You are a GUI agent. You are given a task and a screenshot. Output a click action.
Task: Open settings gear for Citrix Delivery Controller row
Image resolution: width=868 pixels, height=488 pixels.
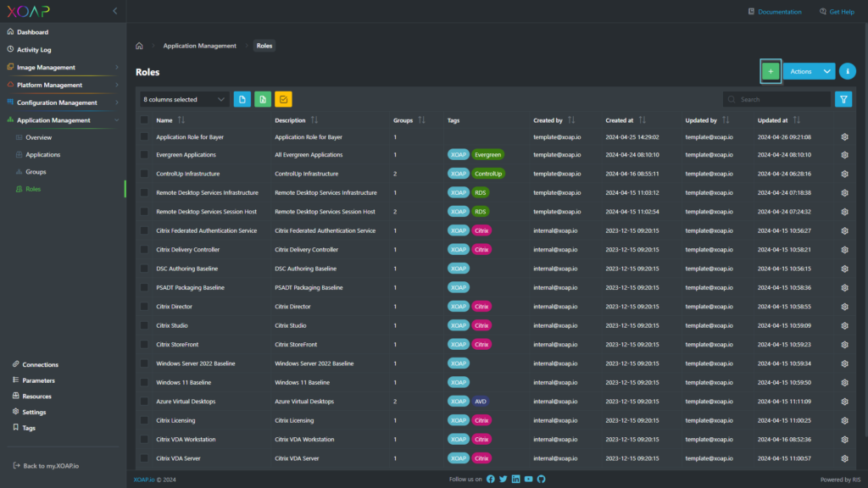coord(844,250)
